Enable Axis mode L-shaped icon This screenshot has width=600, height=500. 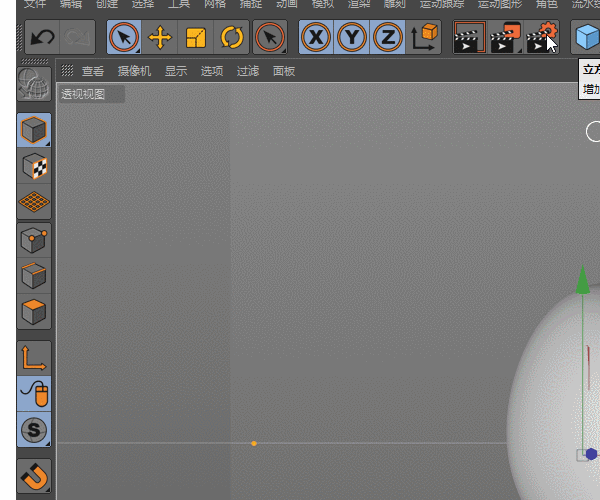pos(34,358)
